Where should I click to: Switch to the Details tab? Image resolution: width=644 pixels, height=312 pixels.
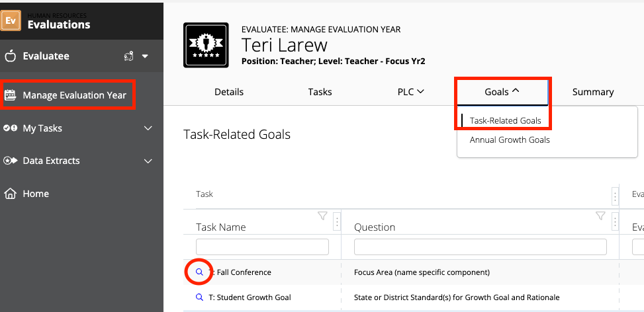229,92
